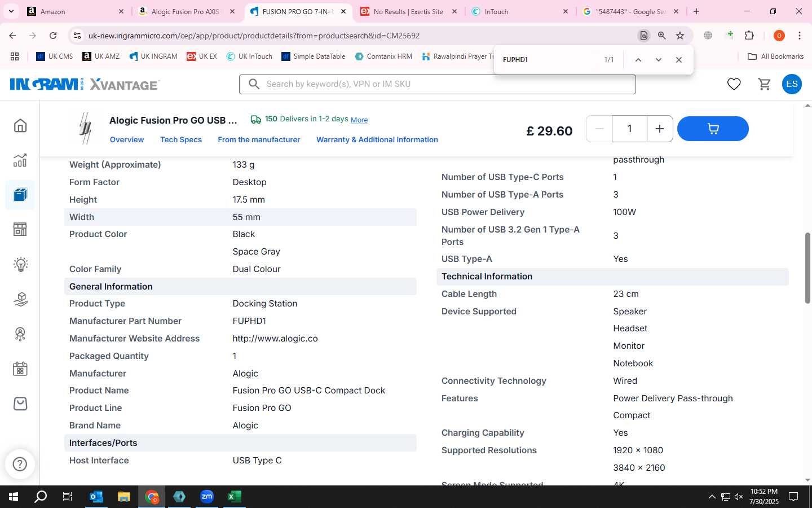Click the Ingram search keyword box
The width and height of the screenshot is (812, 508).
point(438,84)
